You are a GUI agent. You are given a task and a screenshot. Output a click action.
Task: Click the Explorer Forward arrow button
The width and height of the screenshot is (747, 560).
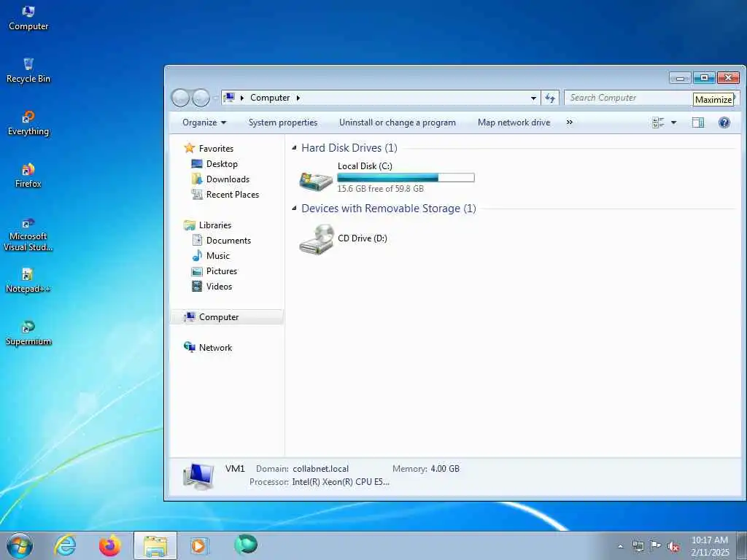click(201, 98)
